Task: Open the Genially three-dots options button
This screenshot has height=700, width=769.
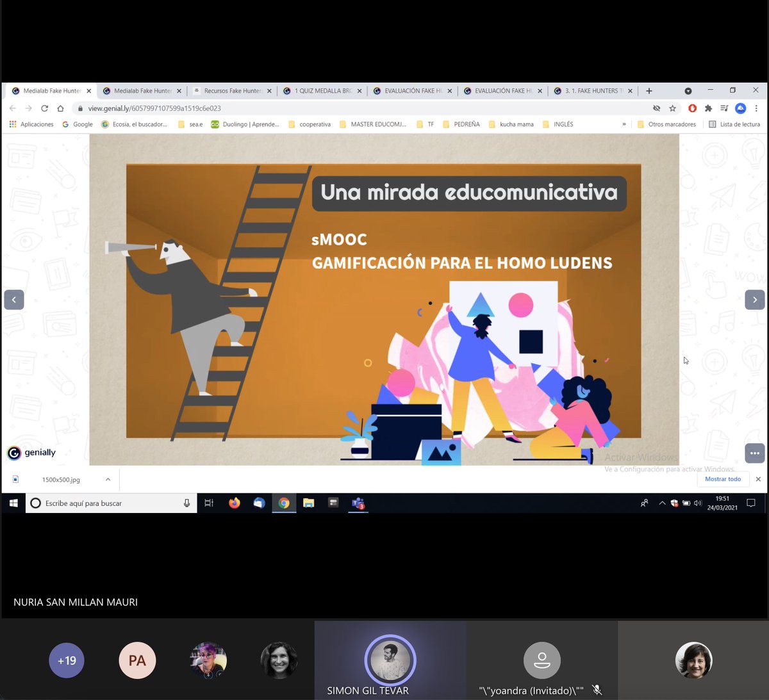Action: pos(755,453)
